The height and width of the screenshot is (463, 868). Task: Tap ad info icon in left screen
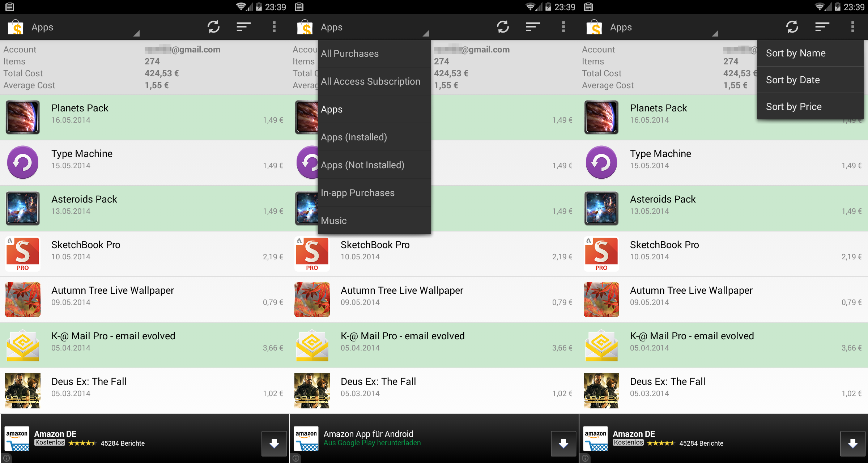click(6, 458)
